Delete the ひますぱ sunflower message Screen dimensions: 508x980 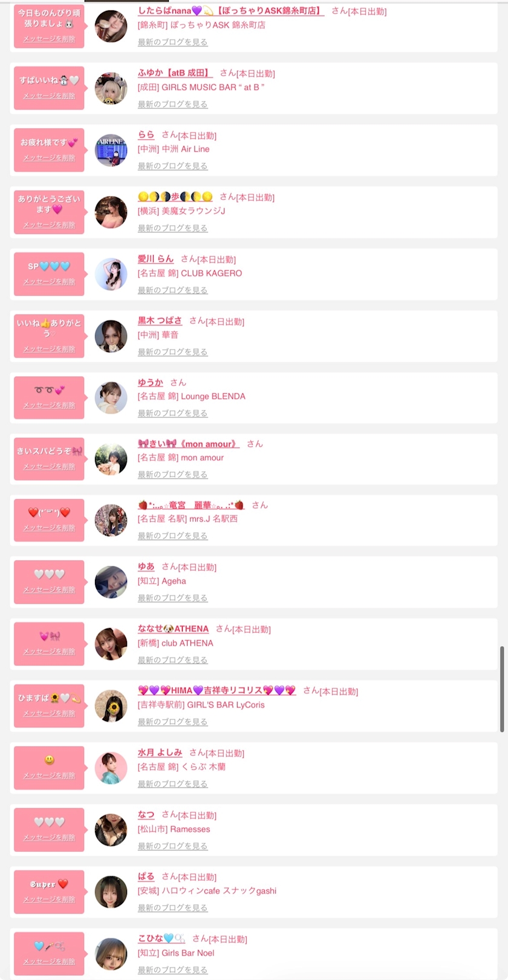(49, 713)
